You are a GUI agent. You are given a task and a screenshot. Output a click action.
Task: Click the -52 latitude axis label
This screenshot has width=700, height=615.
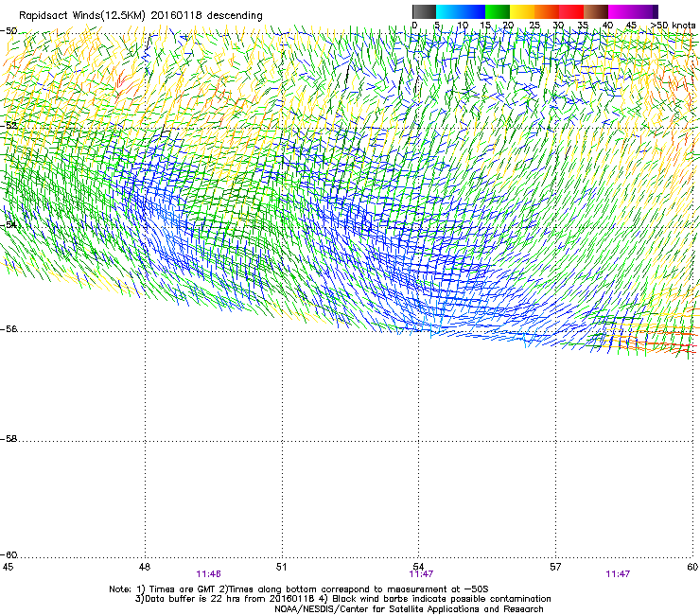[x=9, y=126]
